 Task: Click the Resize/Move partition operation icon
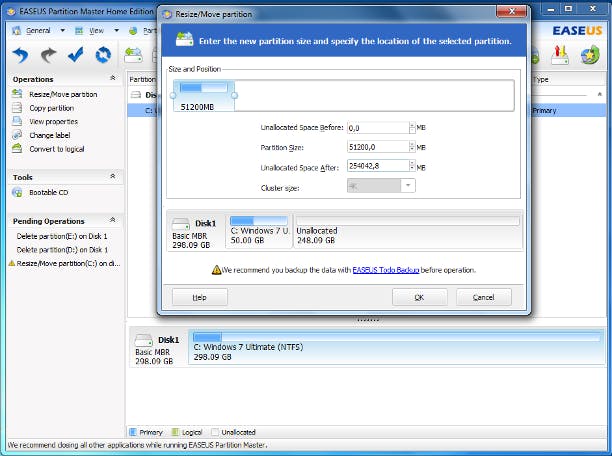click(17, 94)
